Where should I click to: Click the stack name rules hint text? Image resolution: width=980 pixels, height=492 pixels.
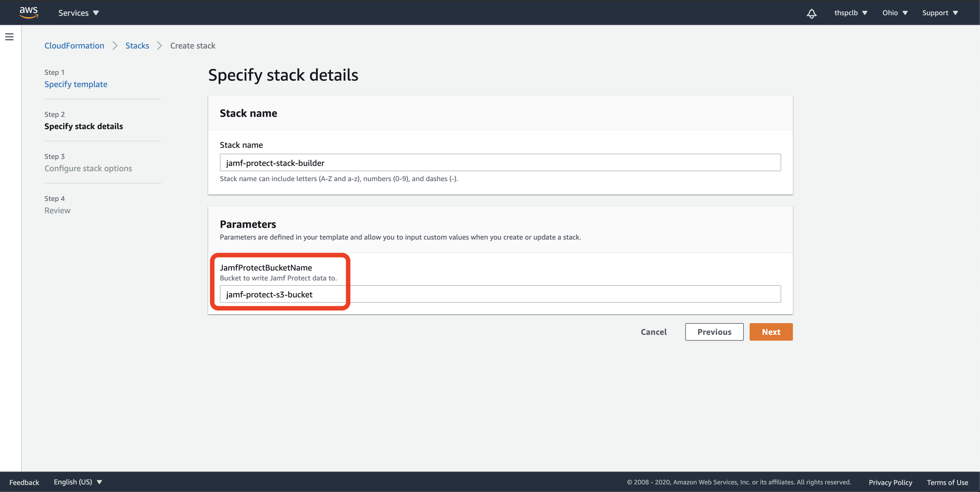coord(339,179)
